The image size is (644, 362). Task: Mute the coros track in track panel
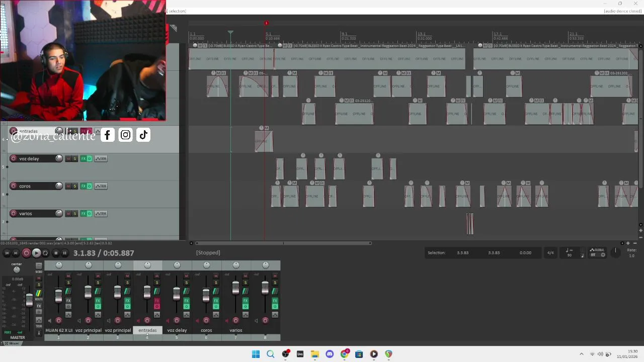point(68,186)
